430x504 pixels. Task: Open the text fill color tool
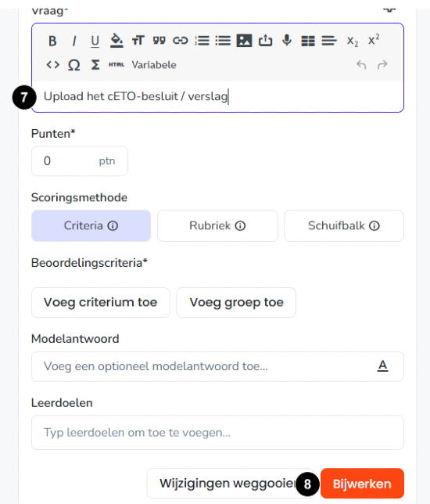coord(116,41)
